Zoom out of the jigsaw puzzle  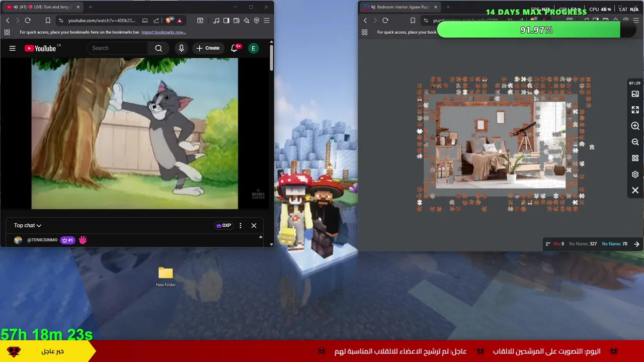click(x=635, y=142)
